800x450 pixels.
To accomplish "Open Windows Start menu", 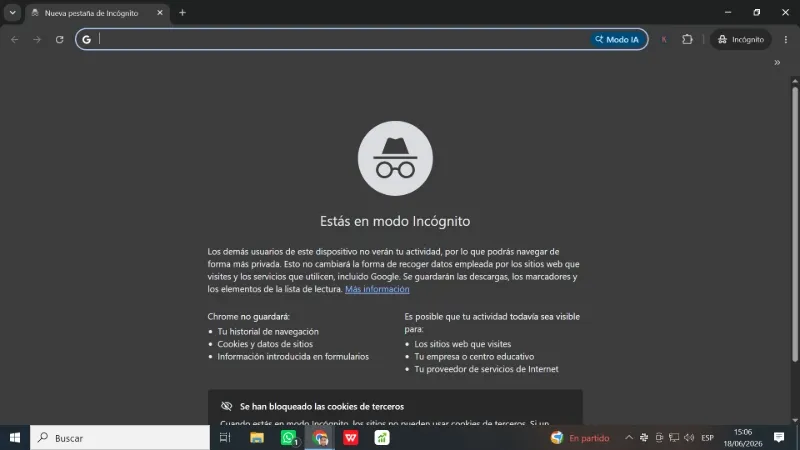I will coord(15,438).
